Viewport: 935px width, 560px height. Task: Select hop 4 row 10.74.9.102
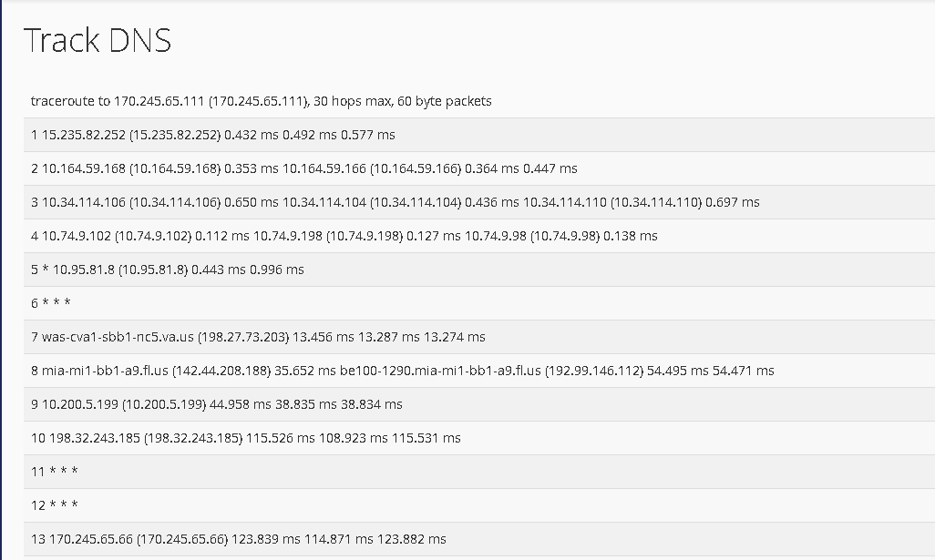479,236
